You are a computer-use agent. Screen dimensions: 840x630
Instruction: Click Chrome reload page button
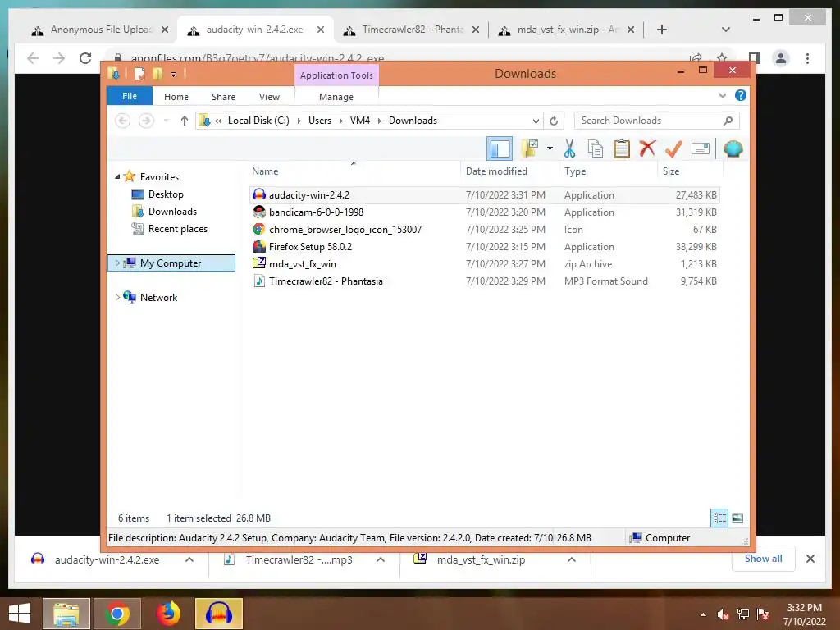point(85,58)
